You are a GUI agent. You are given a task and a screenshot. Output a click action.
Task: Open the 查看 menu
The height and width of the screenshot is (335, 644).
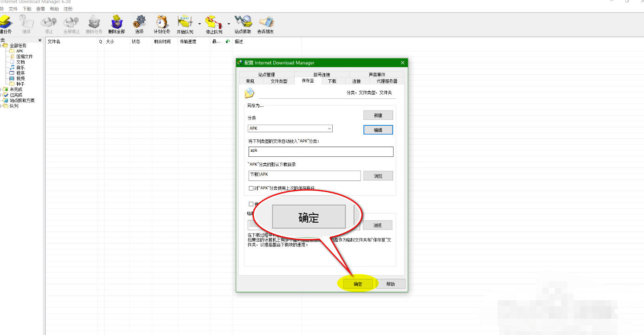pos(41,9)
